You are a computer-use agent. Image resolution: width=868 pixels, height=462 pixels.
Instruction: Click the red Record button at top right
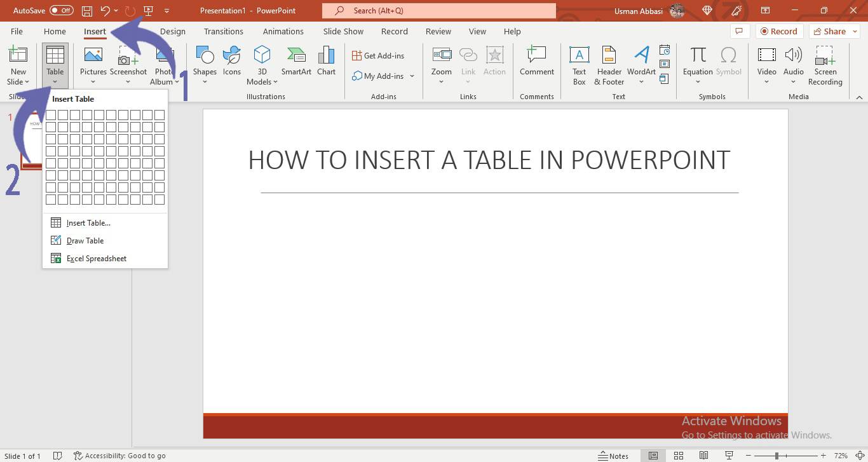pyautogui.click(x=779, y=31)
